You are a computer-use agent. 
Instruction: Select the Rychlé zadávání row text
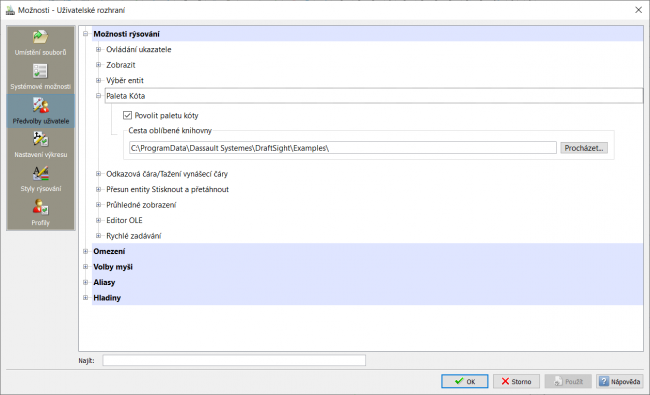click(133, 236)
